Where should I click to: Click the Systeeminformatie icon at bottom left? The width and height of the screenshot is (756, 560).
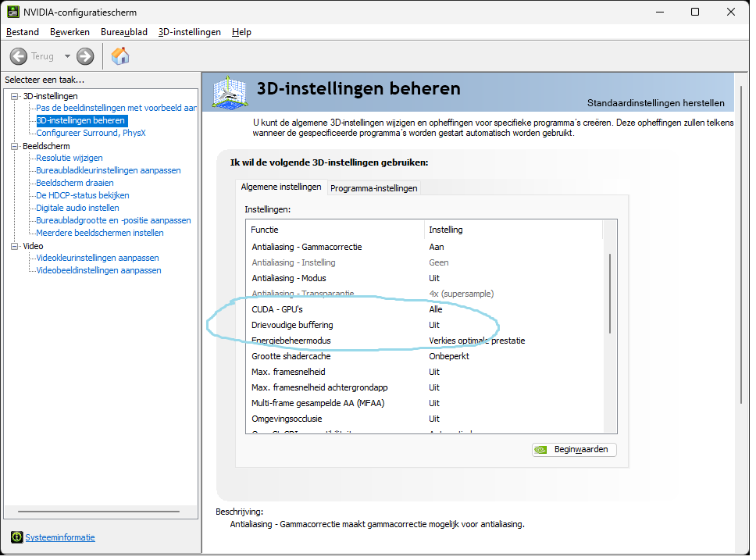17,537
